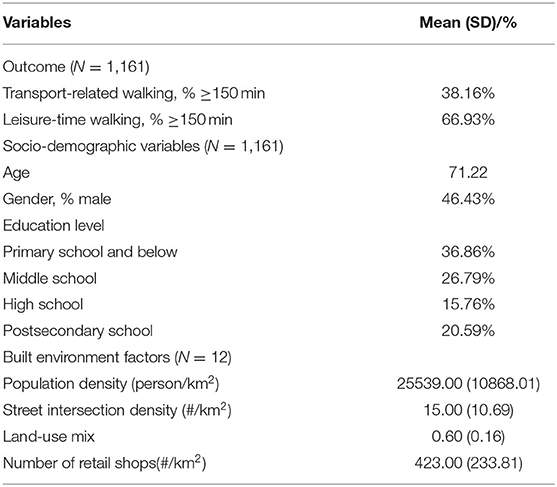557x487 pixels.
Task: Click the Gender, % male label
Action: 57,199
